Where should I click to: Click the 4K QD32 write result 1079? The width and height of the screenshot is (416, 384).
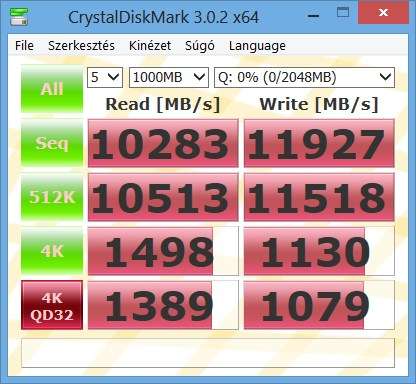(x=319, y=305)
